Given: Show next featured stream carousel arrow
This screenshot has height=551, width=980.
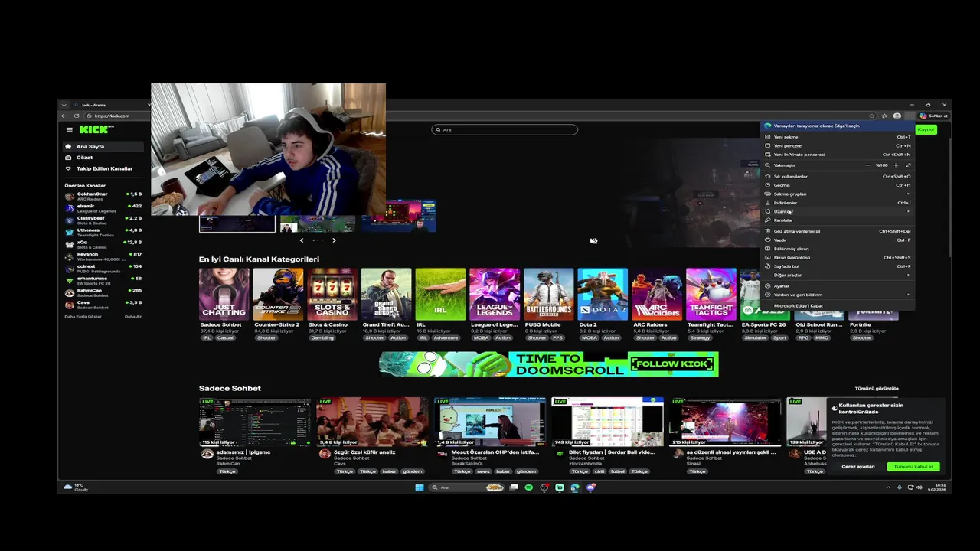Looking at the screenshot, I should point(334,240).
